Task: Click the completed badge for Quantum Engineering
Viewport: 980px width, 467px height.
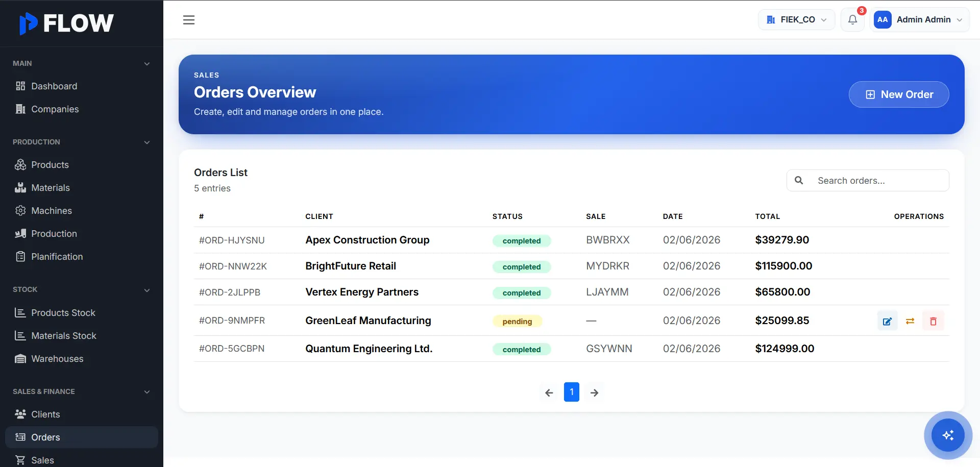Action: [522, 349]
